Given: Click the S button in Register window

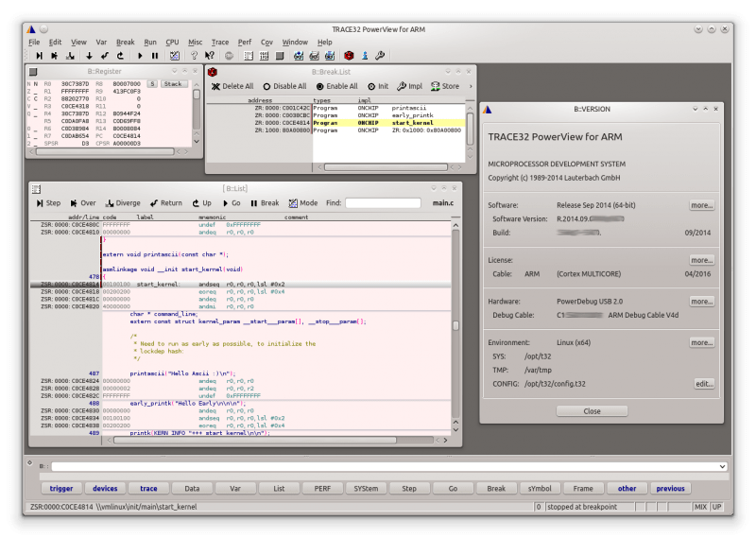Looking at the screenshot, I should click(152, 84).
